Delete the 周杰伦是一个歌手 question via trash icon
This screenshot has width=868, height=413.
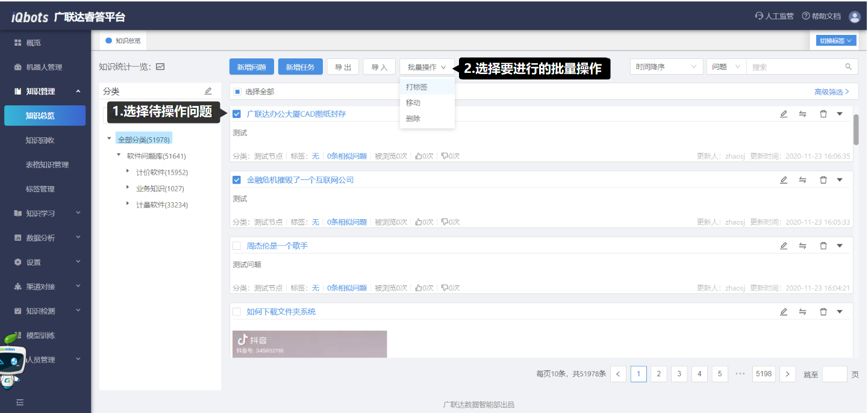click(x=823, y=246)
